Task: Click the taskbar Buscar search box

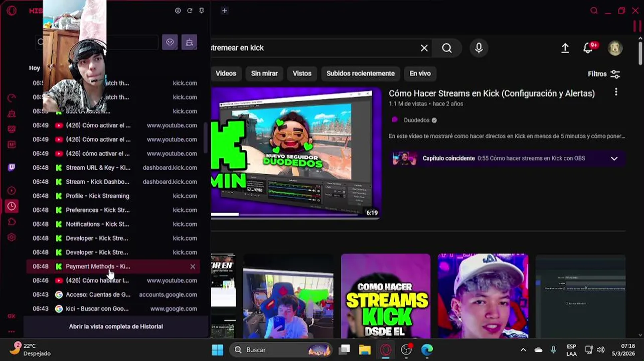Action: [281, 349]
